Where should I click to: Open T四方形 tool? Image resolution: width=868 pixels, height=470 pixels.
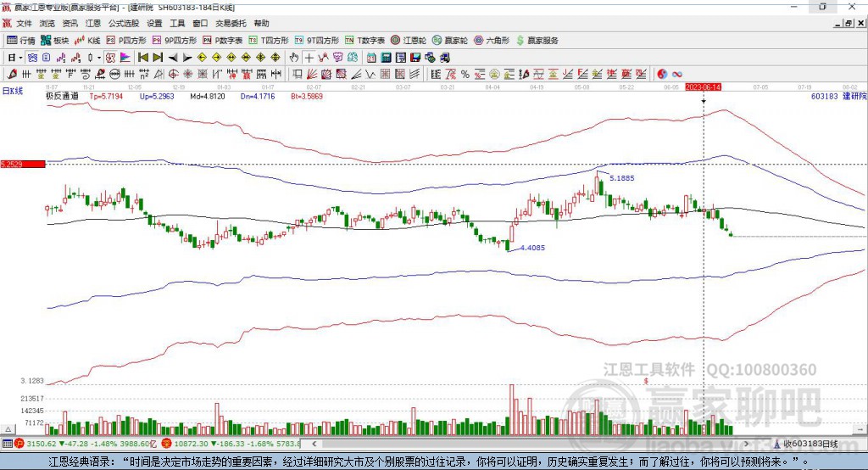coord(269,41)
